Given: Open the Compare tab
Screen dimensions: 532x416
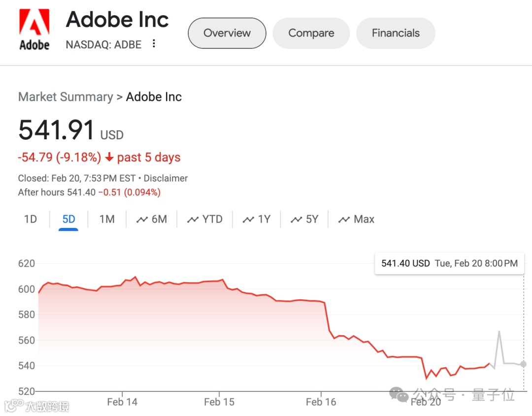Looking at the screenshot, I should point(311,33).
